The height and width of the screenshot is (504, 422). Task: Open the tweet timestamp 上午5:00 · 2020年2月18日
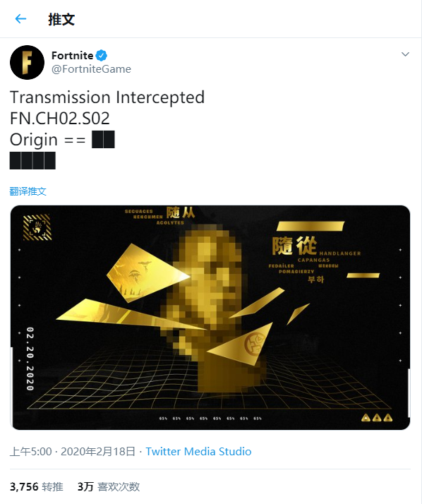pos(72,452)
